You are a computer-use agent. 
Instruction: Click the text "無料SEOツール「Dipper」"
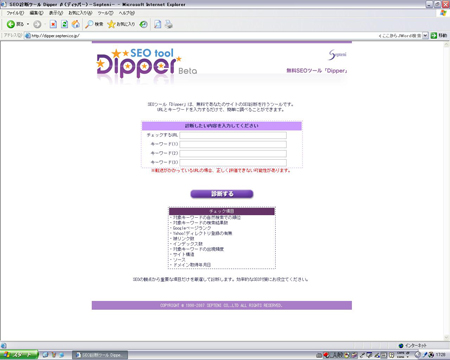(317, 71)
